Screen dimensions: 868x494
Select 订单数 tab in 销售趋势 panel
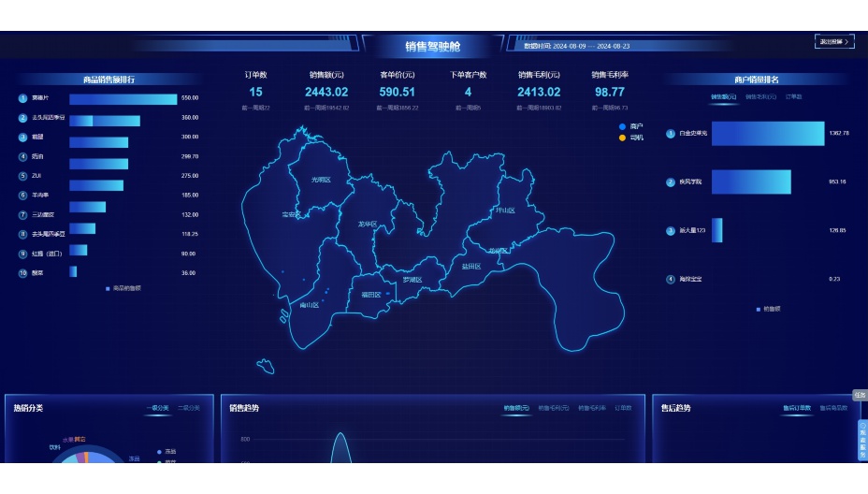click(623, 408)
